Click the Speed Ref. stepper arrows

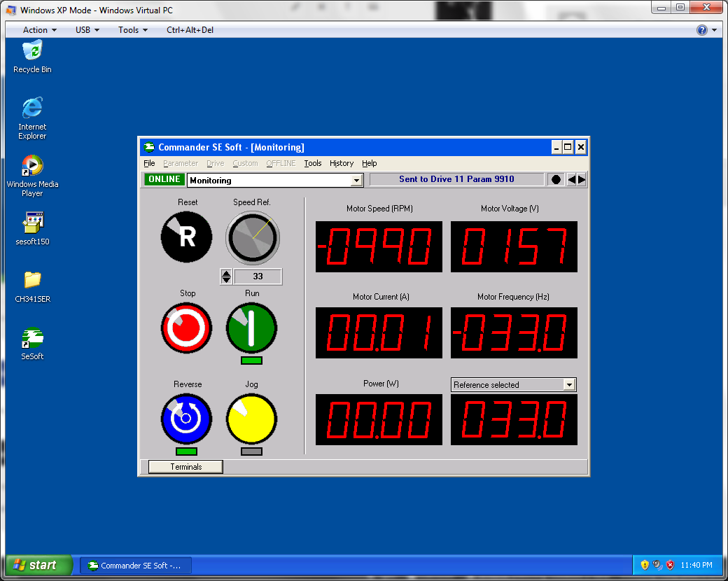[x=226, y=276]
